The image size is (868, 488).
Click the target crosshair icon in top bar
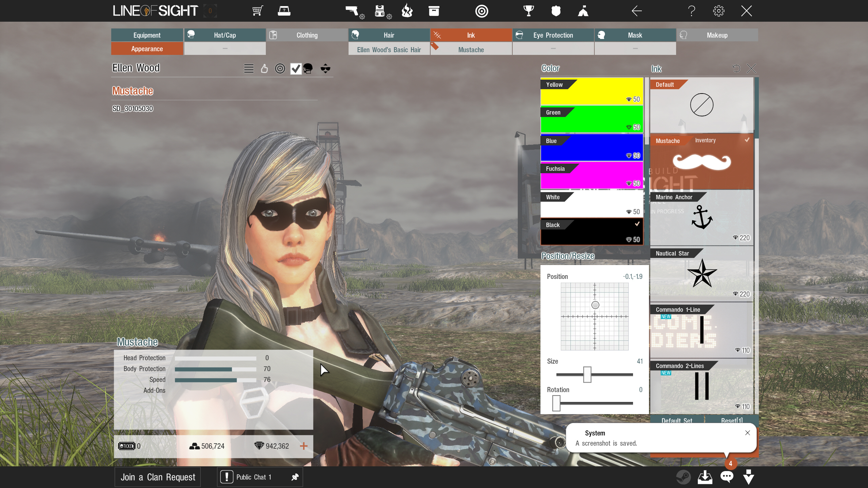click(481, 11)
